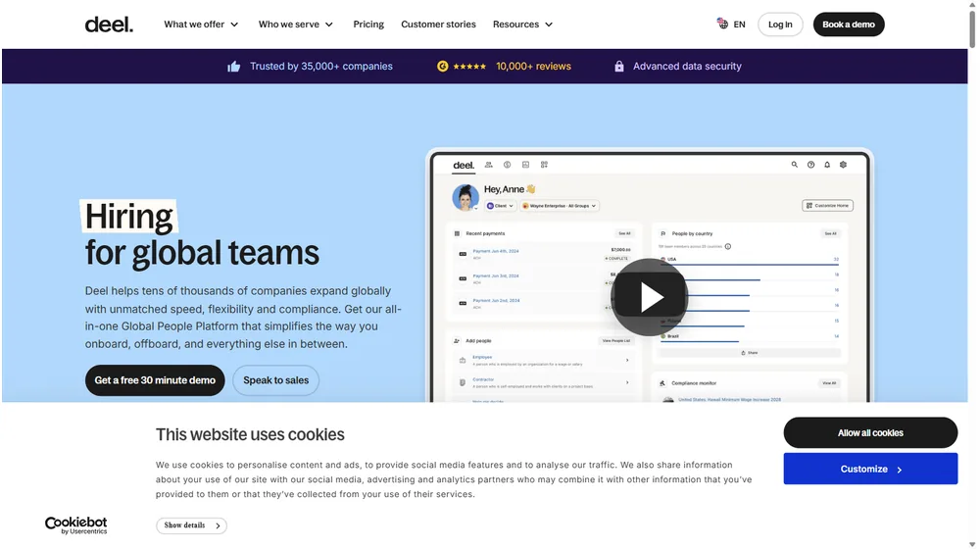The height and width of the screenshot is (549, 980).
Task: Click Advanced data security text
Action: point(687,67)
